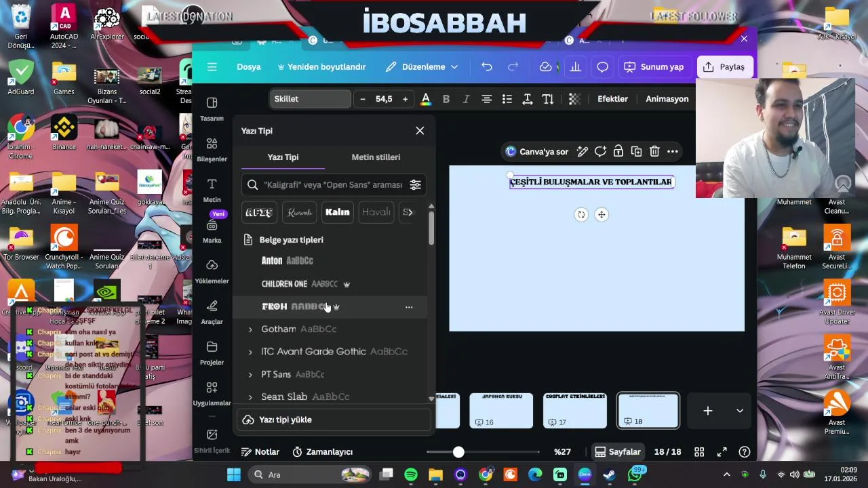Open the Metin text panel
Image resolution: width=868 pixels, height=488 pixels.
212,190
